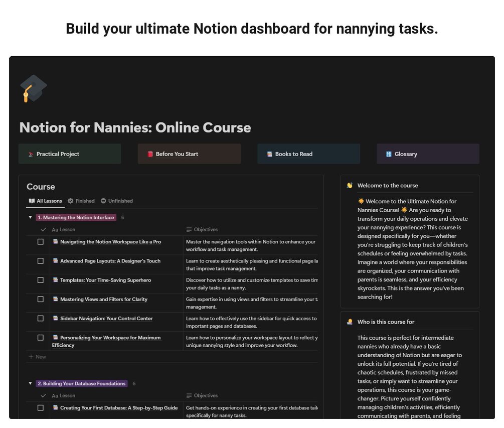Open Sidebar Navigation: Your Control Center
Viewport: 504px width, 428px height.
point(106,318)
